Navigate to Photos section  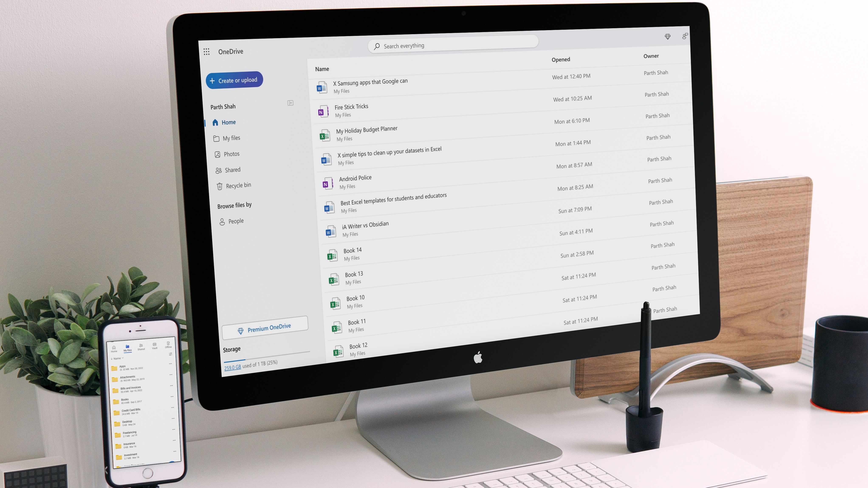(231, 154)
